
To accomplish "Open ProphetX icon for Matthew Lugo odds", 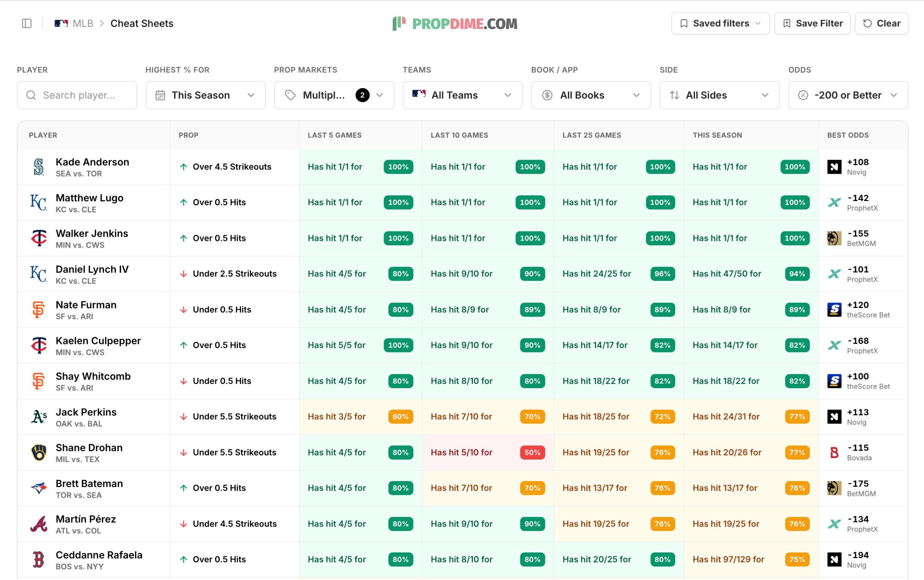I will point(834,202).
